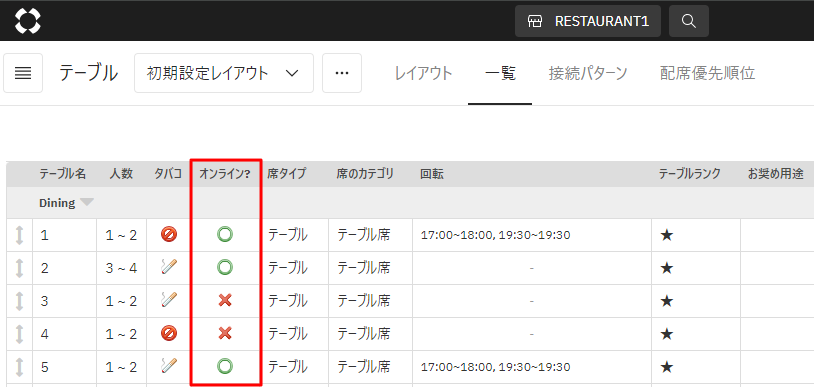Click the テーブル名 column header
This screenshot has width=817, height=387.
pyautogui.click(x=63, y=174)
